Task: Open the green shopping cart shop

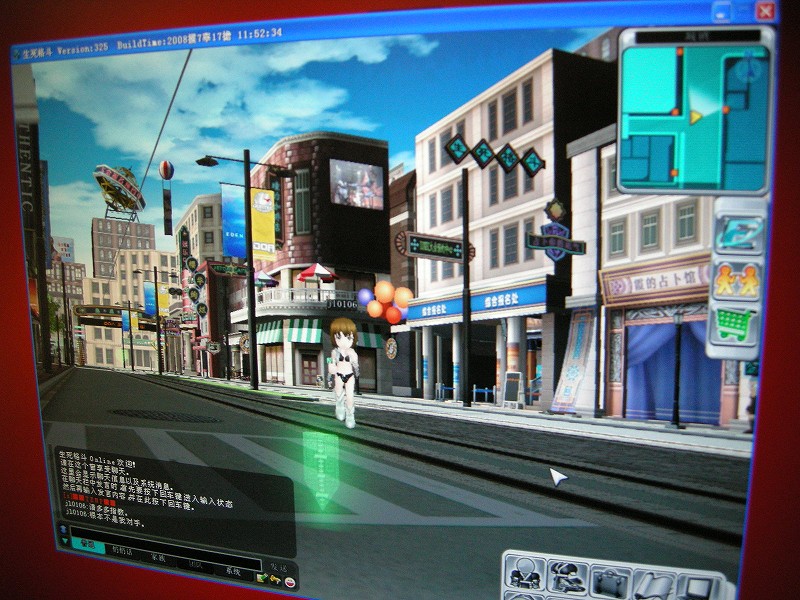Action: click(x=735, y=324)
